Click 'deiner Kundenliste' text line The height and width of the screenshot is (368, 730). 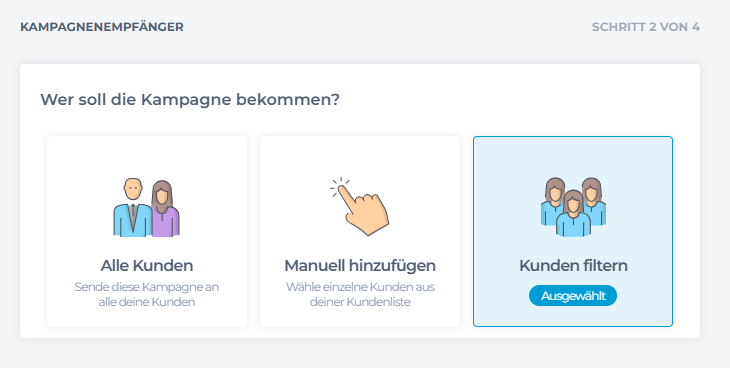pyautogui.click(x=360, y=302)
